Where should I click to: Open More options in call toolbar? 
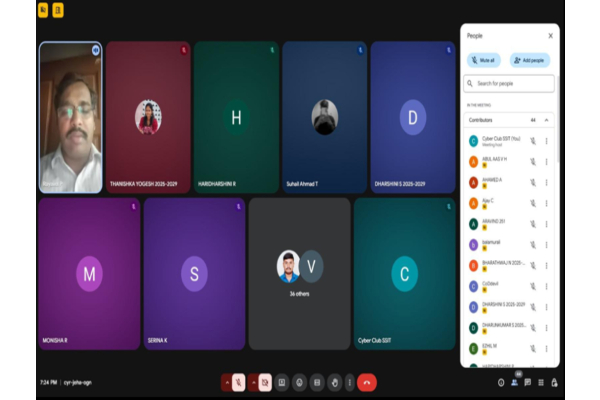pyautogui.click(x=347, y=381)
